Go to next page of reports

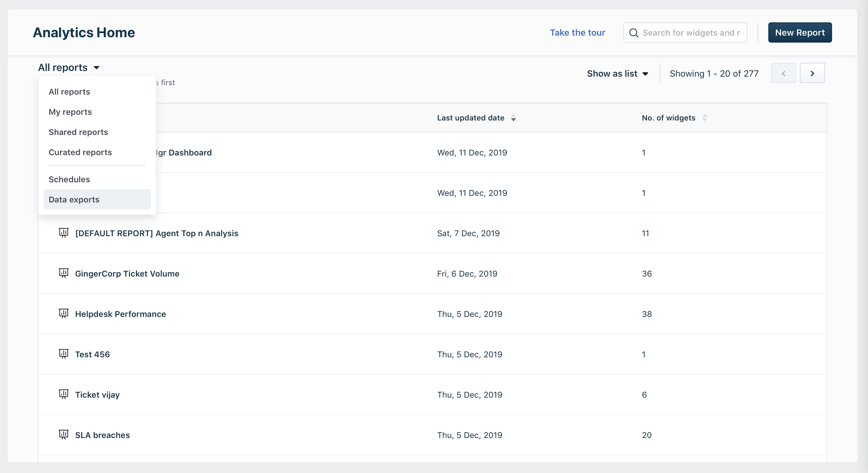pos(812,73)
